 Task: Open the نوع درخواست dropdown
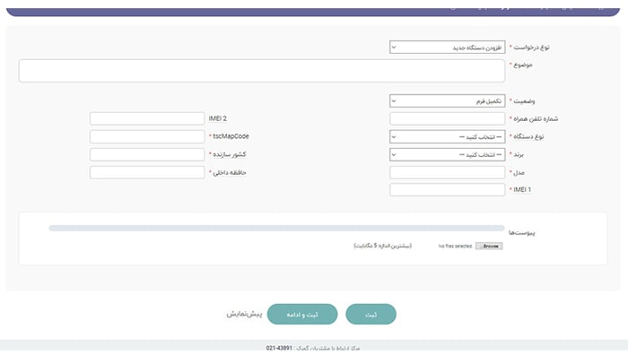coord(448,48)
